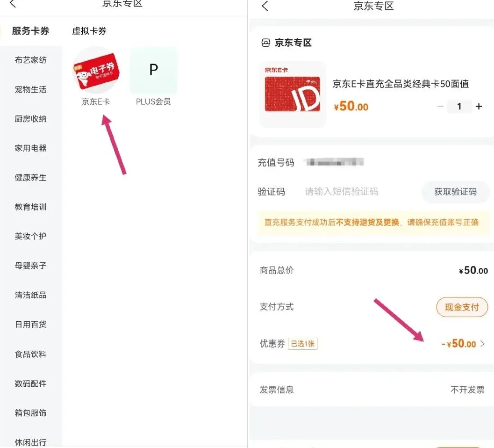Viewport: 494px width, 448px height.
Task: Select 教育培训 category
Action: tap(30, 207)
